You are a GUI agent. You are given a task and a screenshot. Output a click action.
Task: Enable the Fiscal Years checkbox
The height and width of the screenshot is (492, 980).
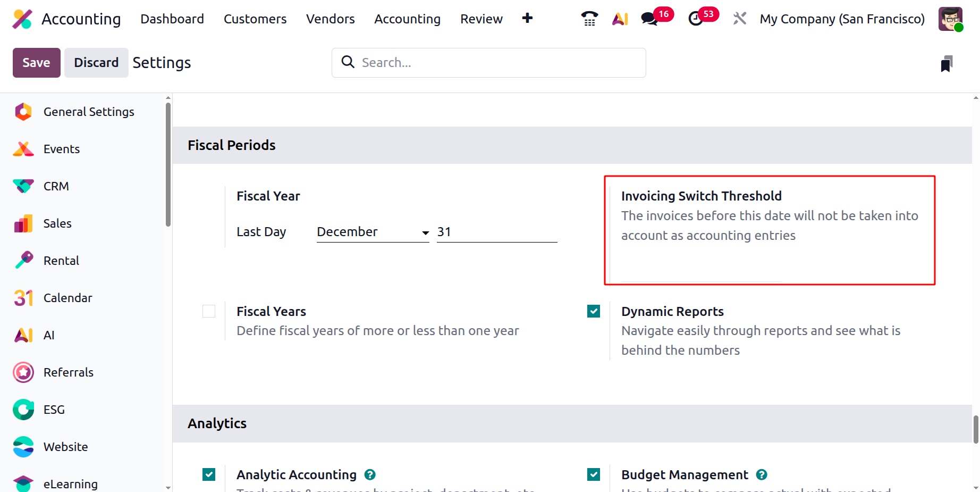point(209,311)
